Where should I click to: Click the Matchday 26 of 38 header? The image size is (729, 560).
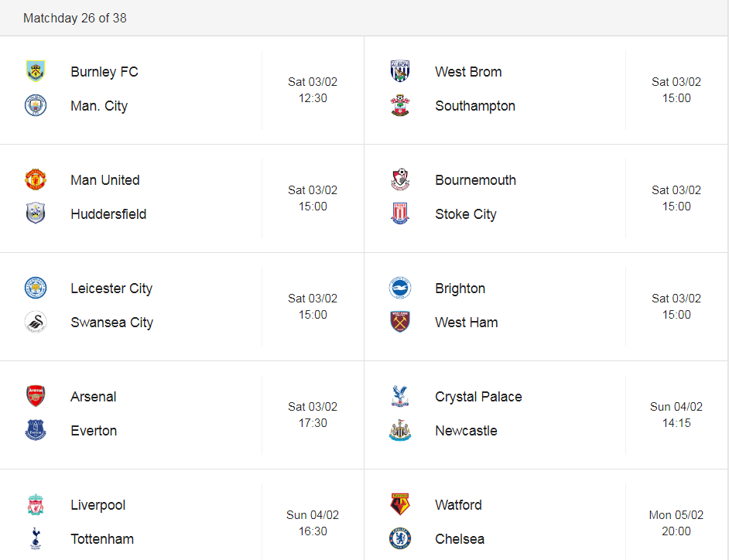pos(75,18)
